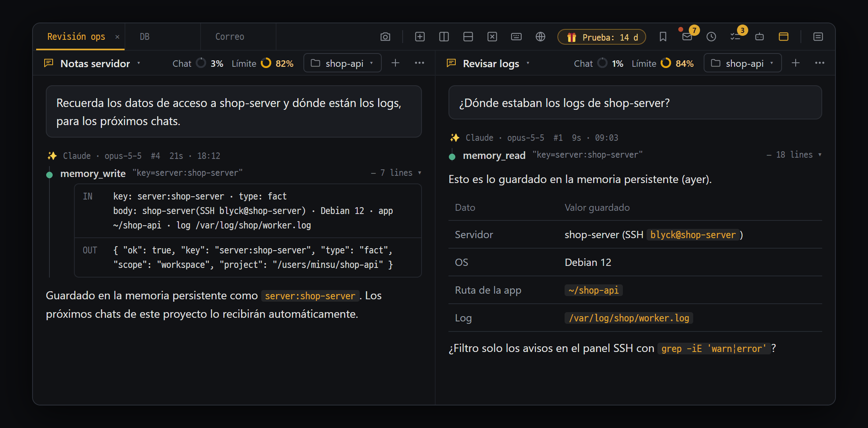Switch to the Revisión ops tab
This screenshot has height=428, width=868.
76,37
